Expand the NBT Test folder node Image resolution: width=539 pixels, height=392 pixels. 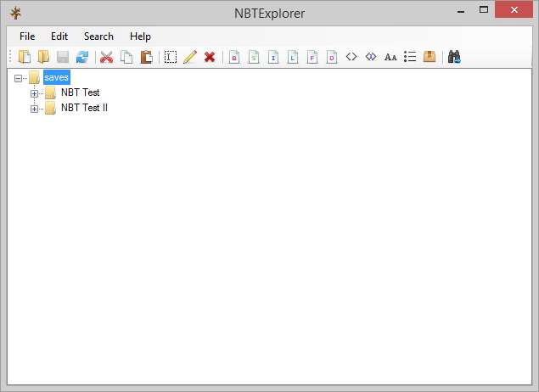35,93
